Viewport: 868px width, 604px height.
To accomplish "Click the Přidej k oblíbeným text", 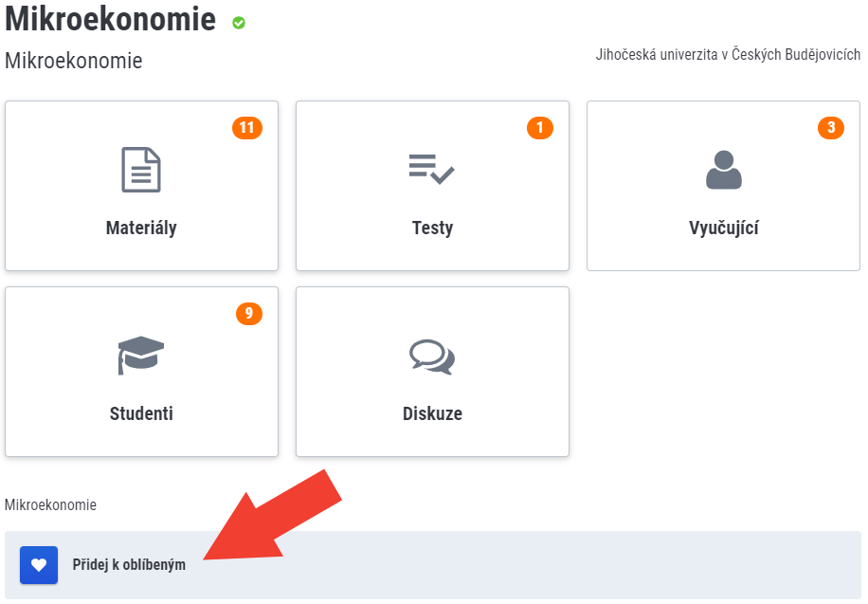I will click(x=129, y=565).
